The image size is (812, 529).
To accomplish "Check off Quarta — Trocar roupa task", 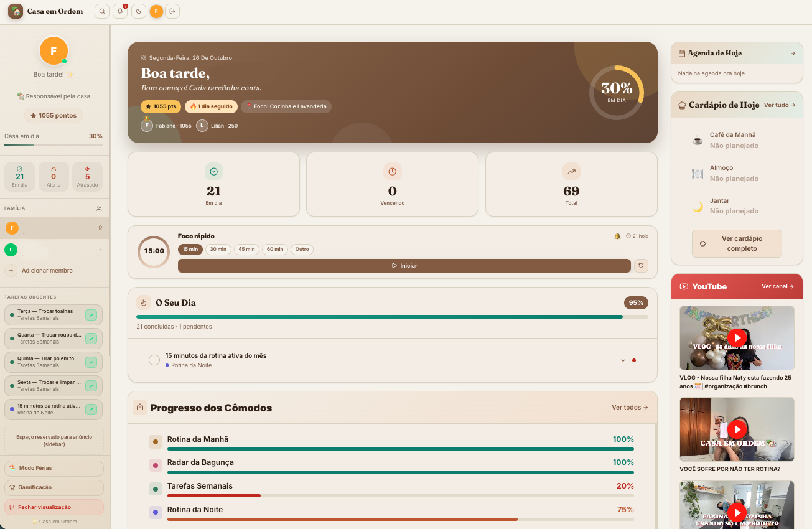I will point(91,339).
